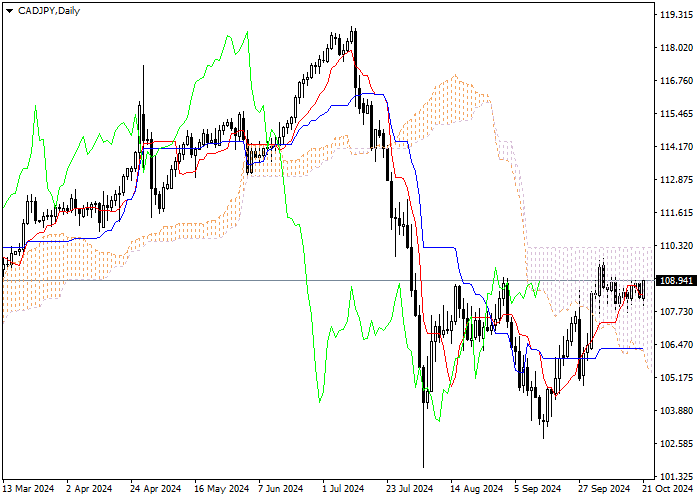
Task: Click the 21 Oct 2024 date label
Action: coord(668,489)
